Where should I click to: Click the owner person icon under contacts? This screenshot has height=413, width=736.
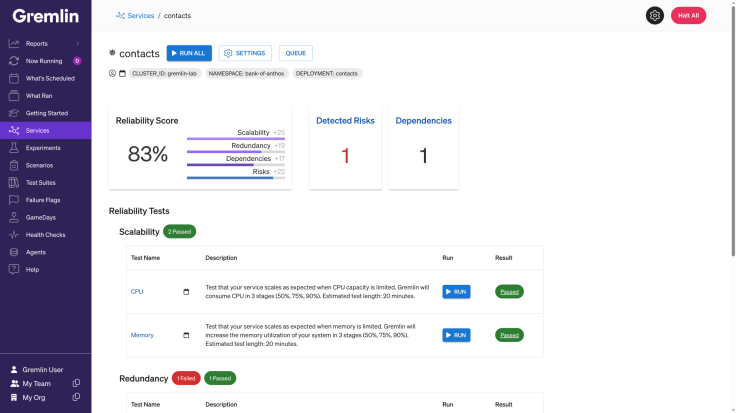tap(112, 73)
